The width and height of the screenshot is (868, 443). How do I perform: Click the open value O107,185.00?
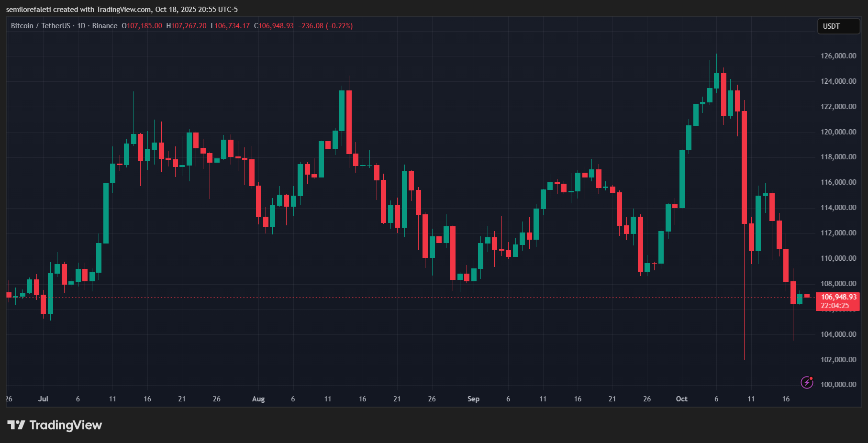tap(142, 26)
